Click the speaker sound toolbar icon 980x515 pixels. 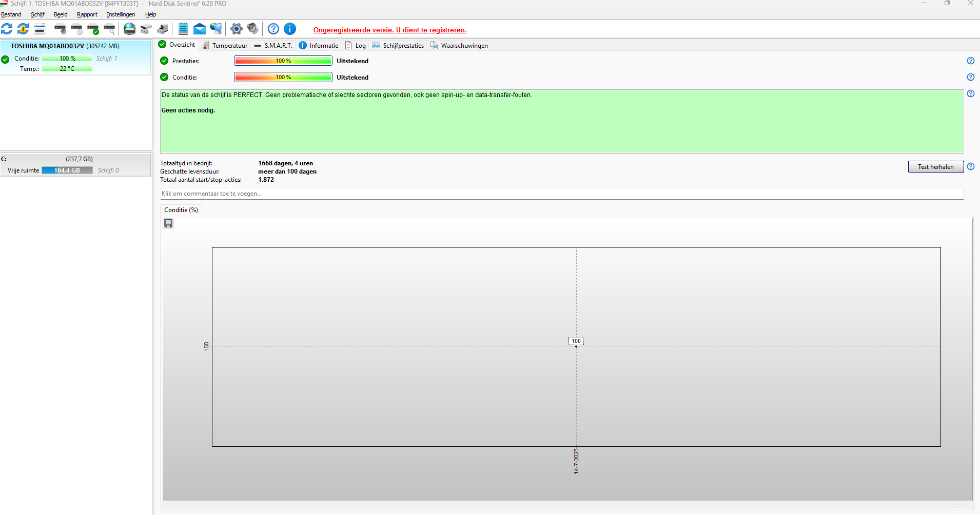[253, 29]
